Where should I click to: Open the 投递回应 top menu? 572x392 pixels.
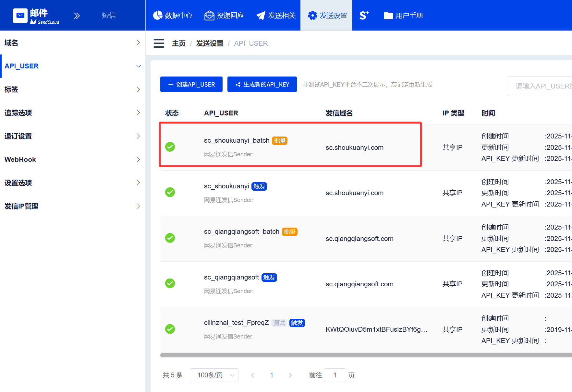224,16
